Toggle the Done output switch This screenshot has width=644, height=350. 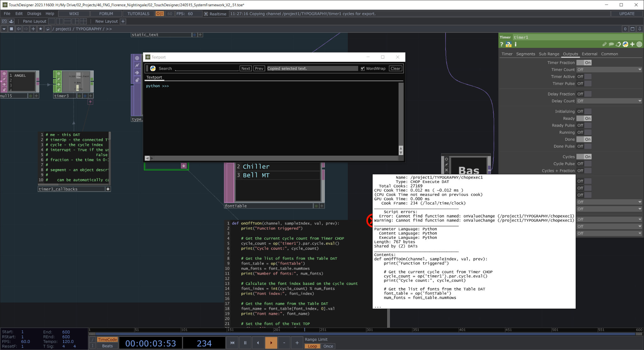click(x=584, y=139)
